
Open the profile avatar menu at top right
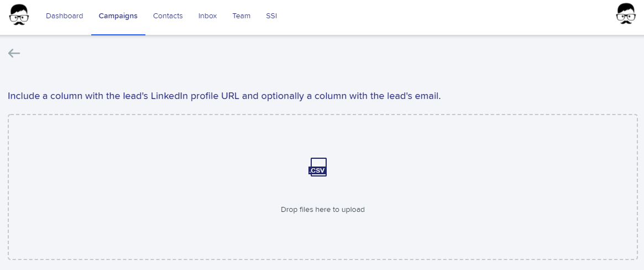tap(626, 14)
